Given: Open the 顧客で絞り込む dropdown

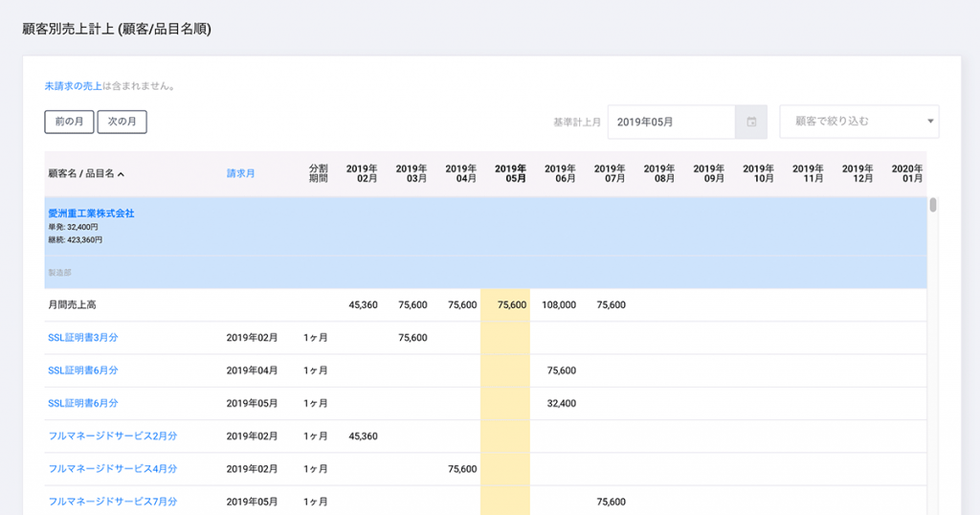Looking at the screenshot, I should pos(859,122).
